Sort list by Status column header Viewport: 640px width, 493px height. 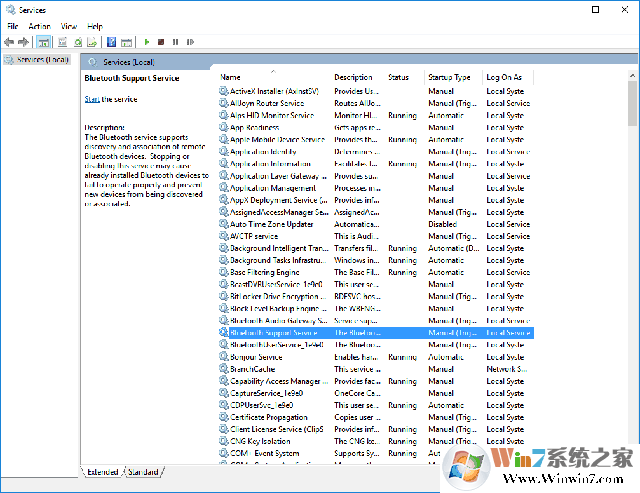coord(398,77)
